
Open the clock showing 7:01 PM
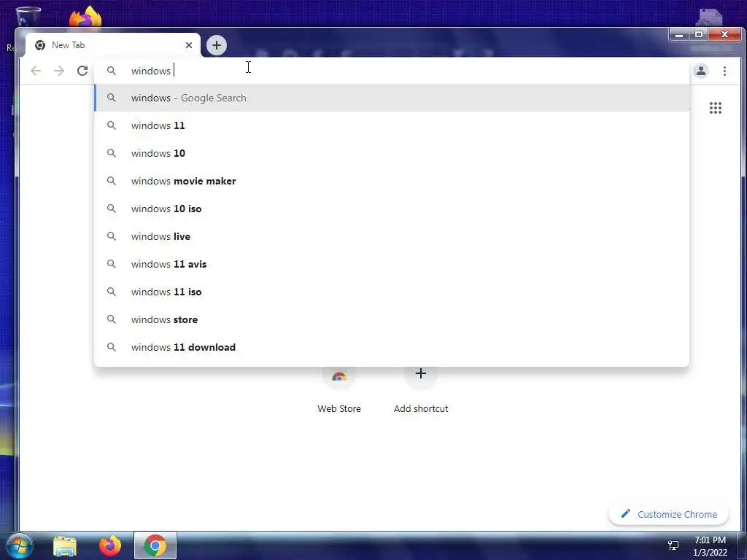710,546
